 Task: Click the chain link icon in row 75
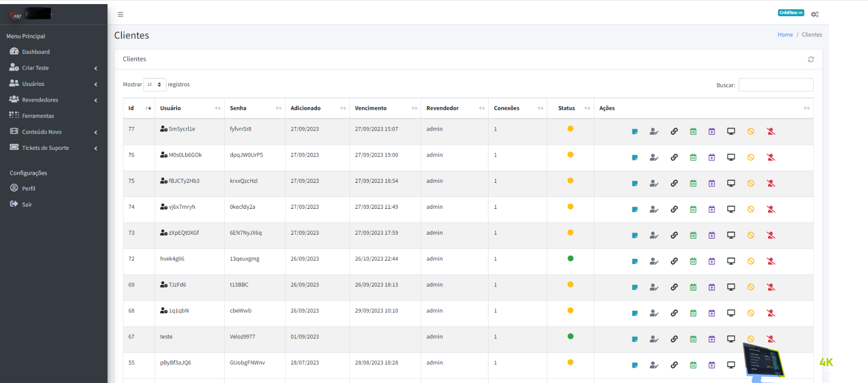coord(674,183)
